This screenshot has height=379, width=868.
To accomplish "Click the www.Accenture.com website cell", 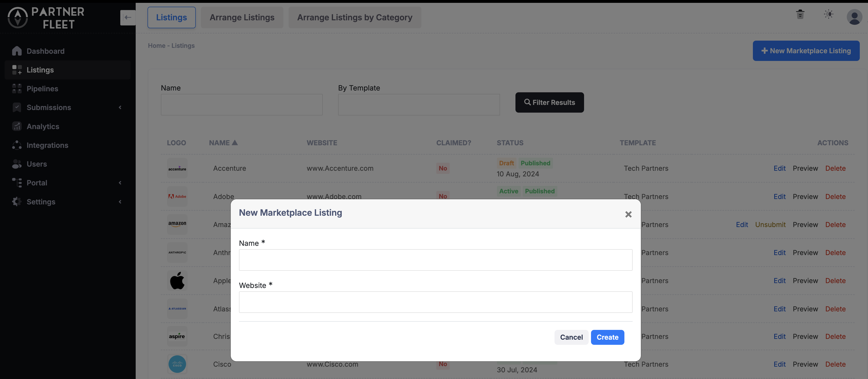I will (340, 168).
